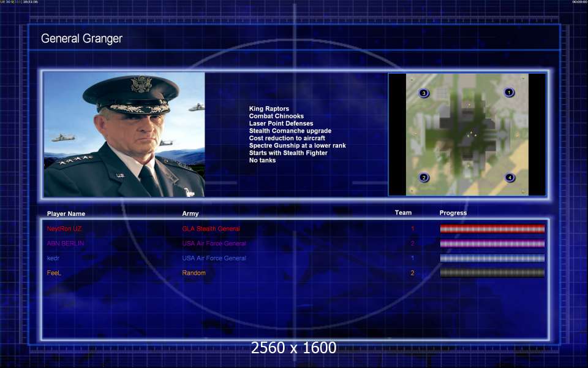Select player name 'kedr'
Screen dimensions: 588x368
(x=53, y=258)
